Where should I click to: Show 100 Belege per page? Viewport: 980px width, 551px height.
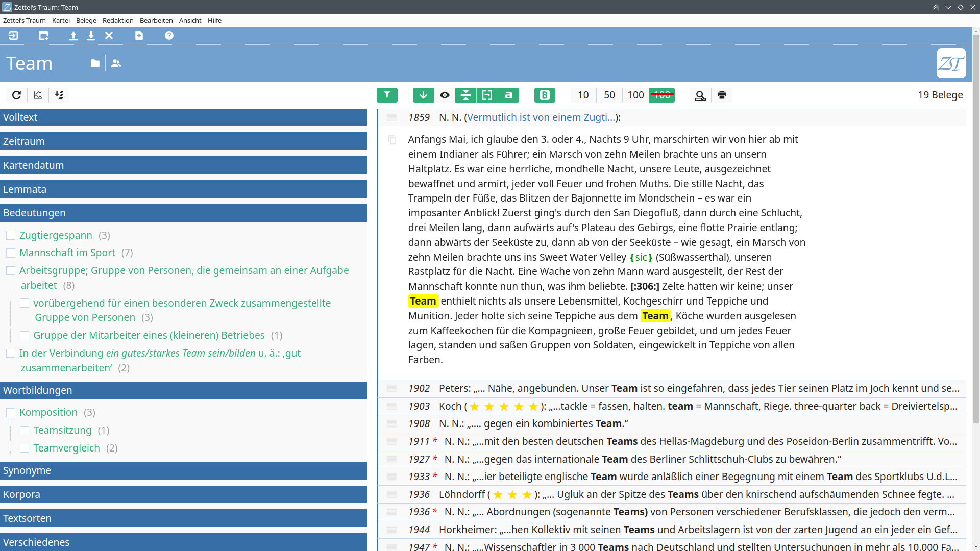tap(635, 95)
